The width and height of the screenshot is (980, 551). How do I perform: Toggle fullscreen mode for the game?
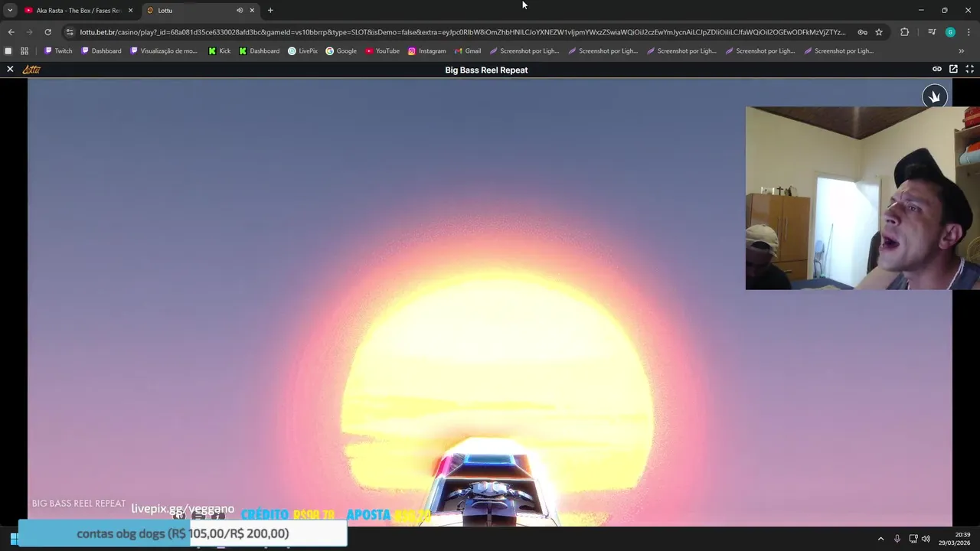[969, 69]
